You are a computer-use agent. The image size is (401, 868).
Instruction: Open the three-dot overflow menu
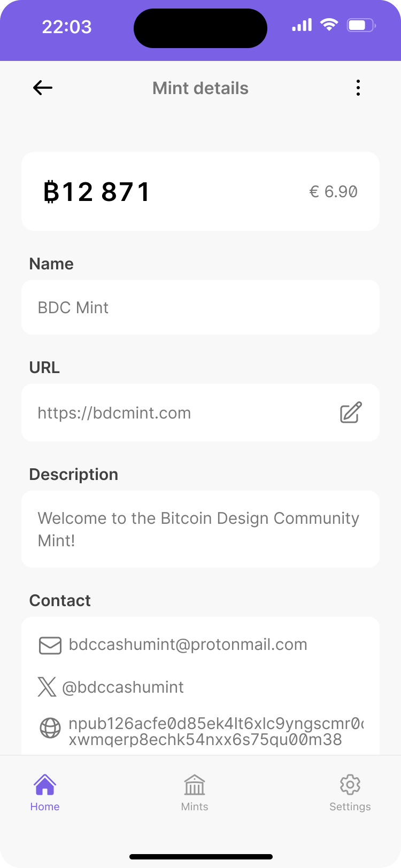pos(358,88)
